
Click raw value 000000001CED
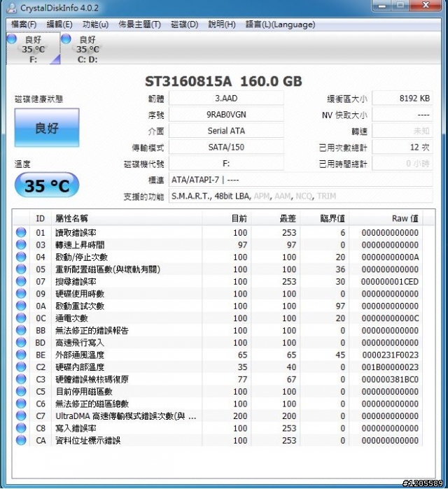(390, 282)
